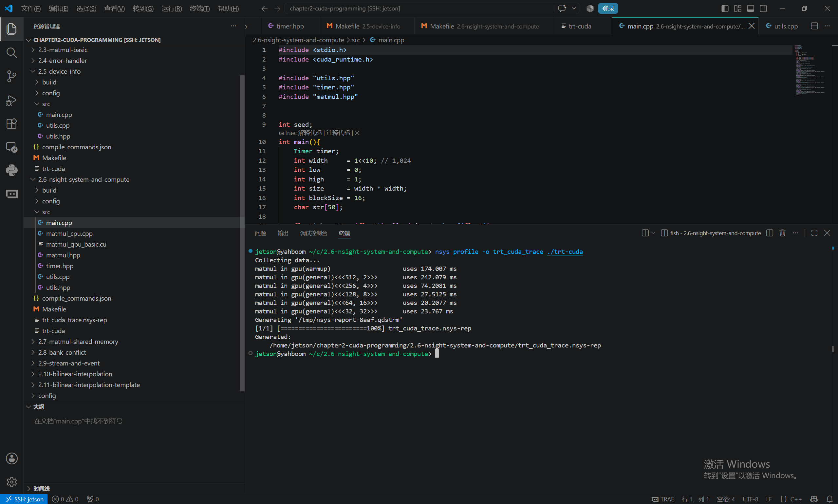The height and width of the screenshot is (504, 838).
Task: Open the chat icon beside the search bar
Action: 562,9
